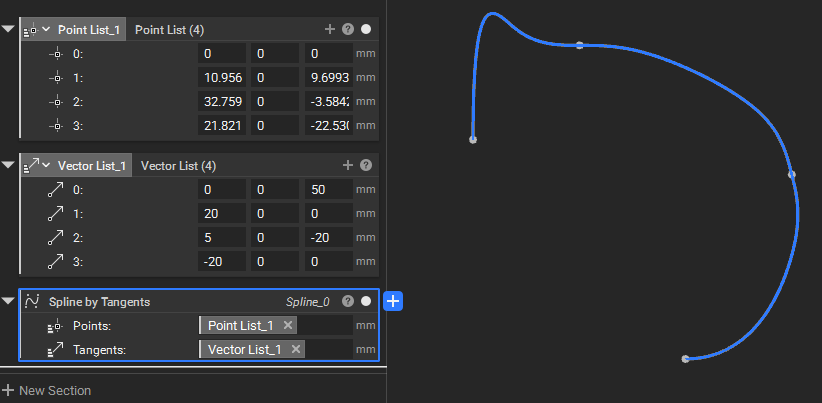This screenshot has width=822, height=403.
Task: Click the Z value 50 of vector 0
Action: point(327,189)
